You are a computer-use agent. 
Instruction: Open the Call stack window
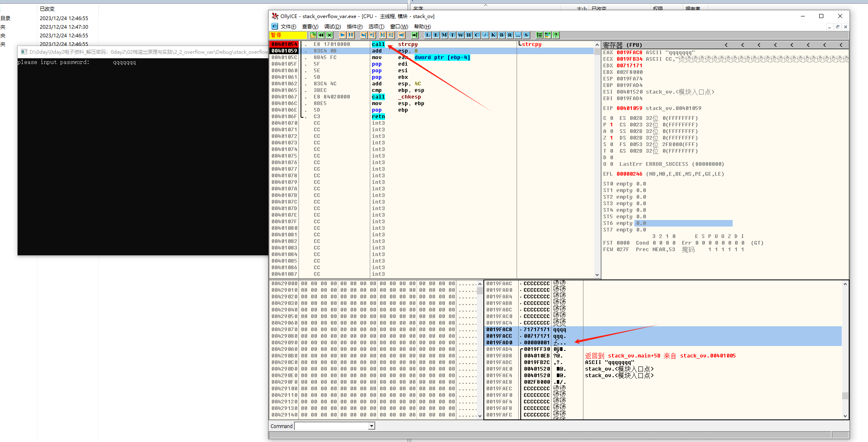pyautogui.click(x=493, y=35)
